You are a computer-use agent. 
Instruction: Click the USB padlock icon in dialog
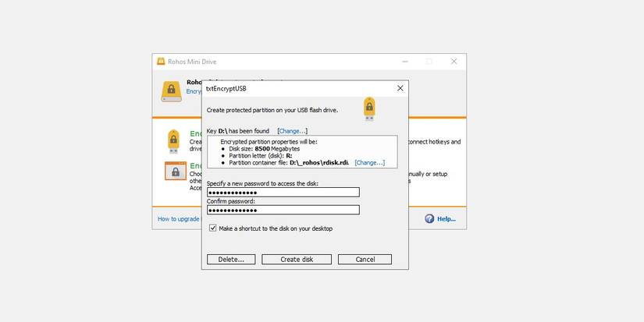(x=369, y=108)
